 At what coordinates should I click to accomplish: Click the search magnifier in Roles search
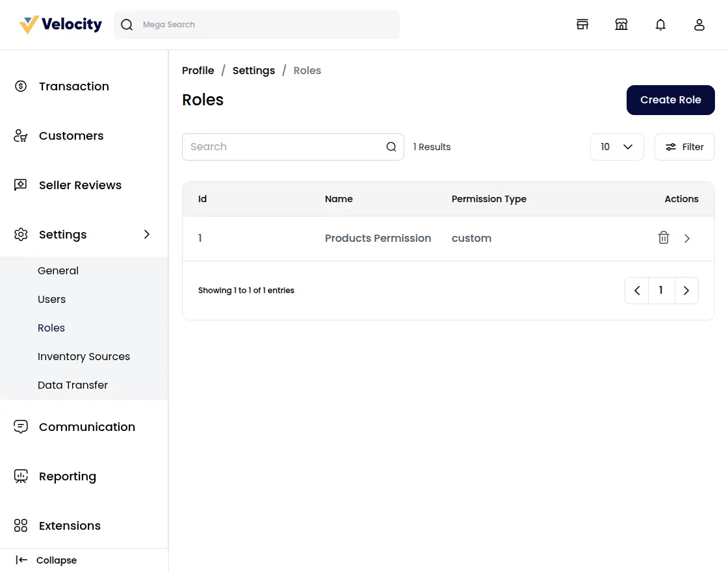tap(391, 147)
